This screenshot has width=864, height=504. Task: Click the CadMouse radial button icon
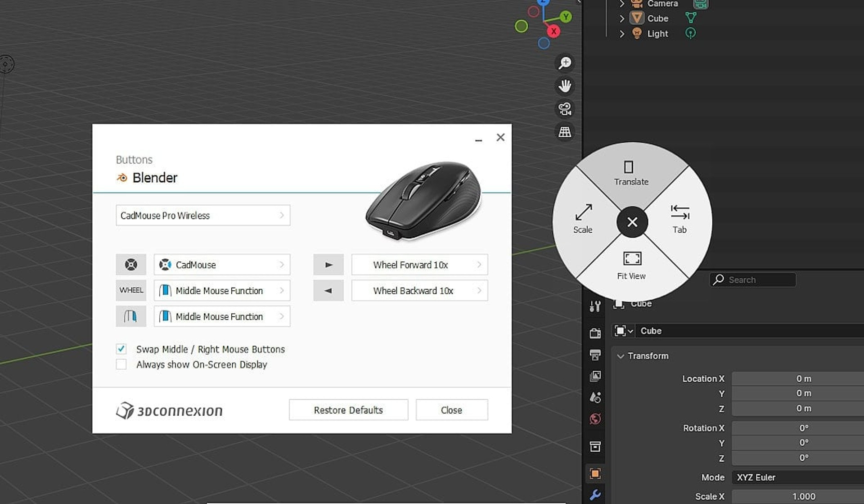131,265
